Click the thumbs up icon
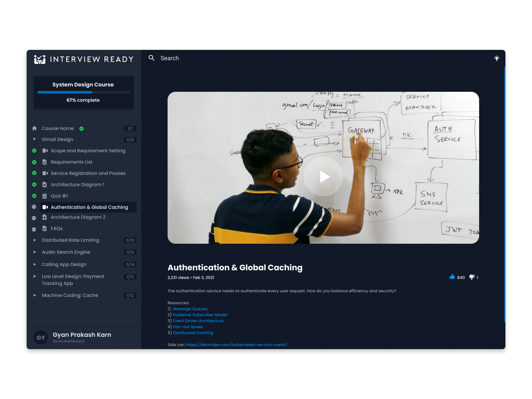 tap(452, 277)
